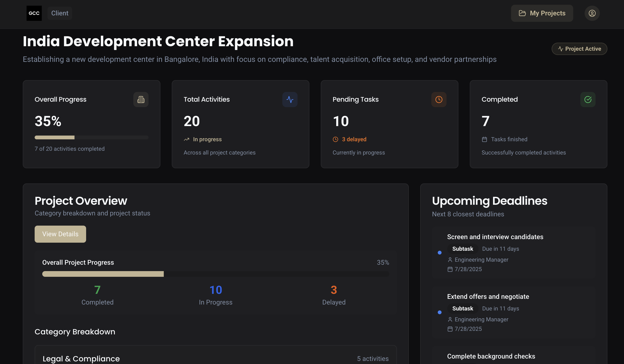Image resolution: width=624 pixels, height=364 pixels.
Task: Click the orange clock icon on Pending Tasks card
Action: pos(439,99)
